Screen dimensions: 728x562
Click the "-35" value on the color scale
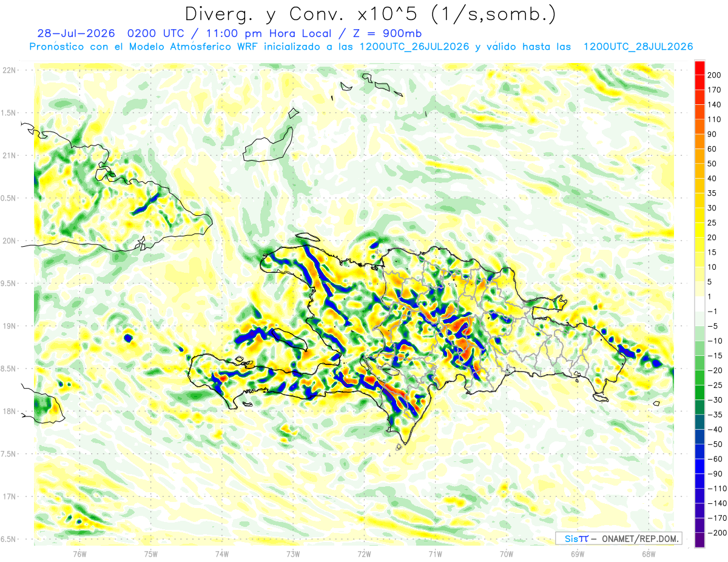point(715,415)
